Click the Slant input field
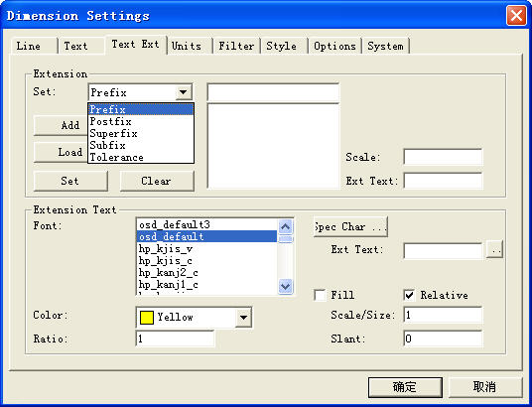Screen dimensions: 532x407 [x=443, y=339]
